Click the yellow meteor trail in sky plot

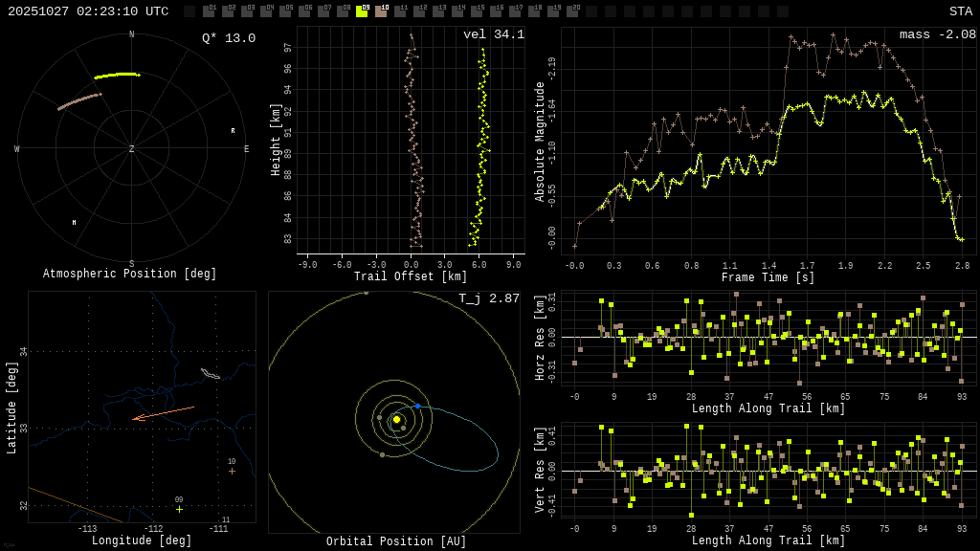coord(117,75)
